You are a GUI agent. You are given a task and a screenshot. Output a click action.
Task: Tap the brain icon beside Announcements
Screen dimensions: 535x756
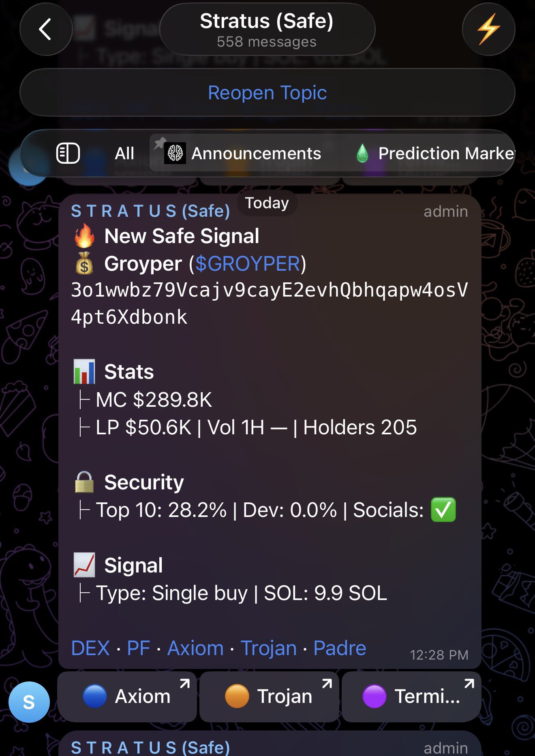pyautogui.click(x=175, y=154)
